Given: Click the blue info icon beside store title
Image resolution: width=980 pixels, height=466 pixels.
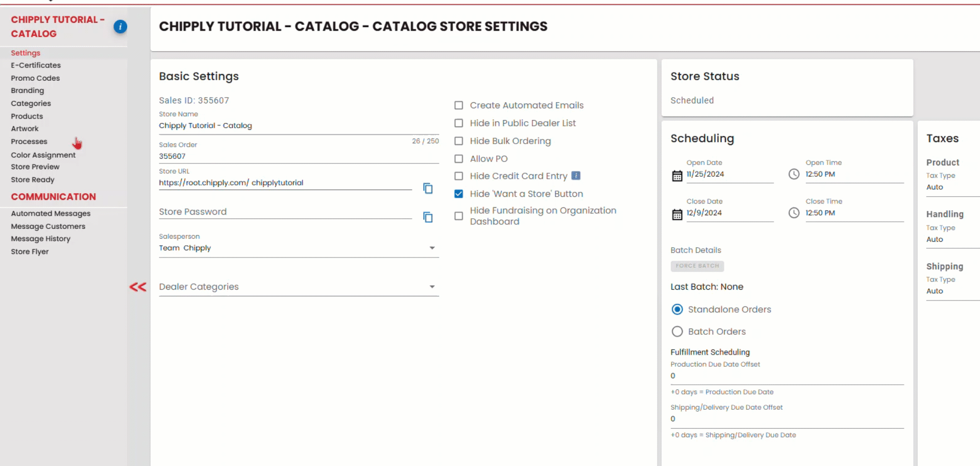Looking at the screenshot, I should [x=120, y=27].
